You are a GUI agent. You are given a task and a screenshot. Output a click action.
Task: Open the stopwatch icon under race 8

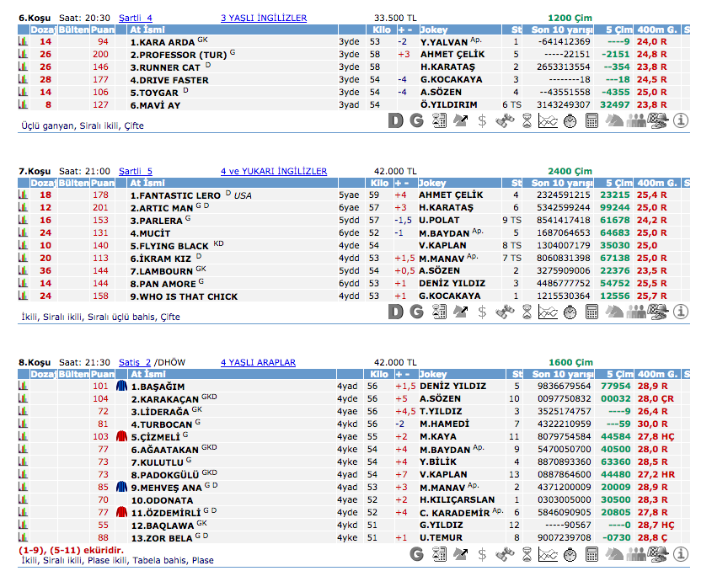(x=570, y=553)
